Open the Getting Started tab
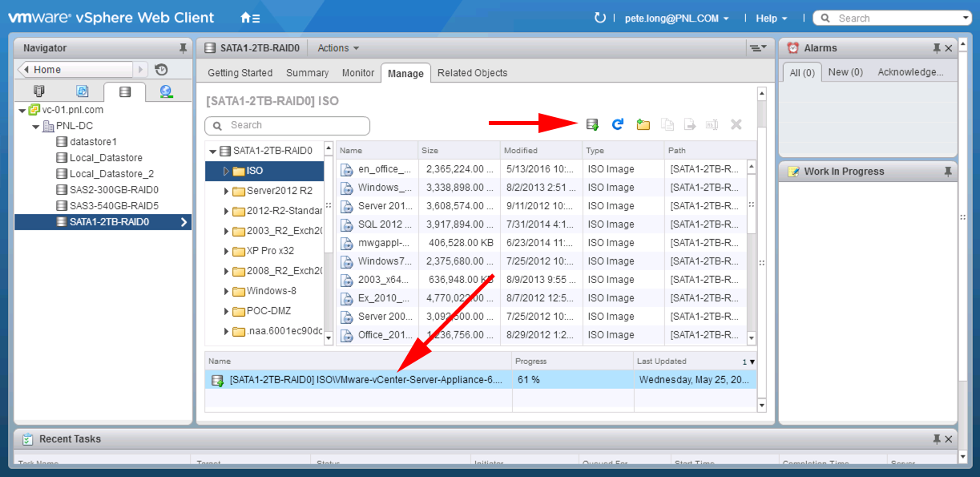 pos(240,73)
